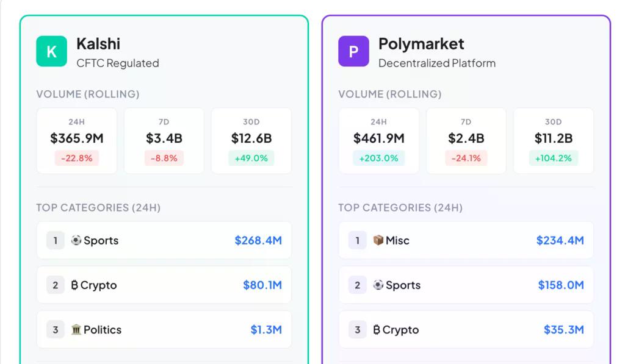The image size is (625, 364).
Task: Click the soccer ball icon beside Kalshi Sports
Action: pos(76,240)
